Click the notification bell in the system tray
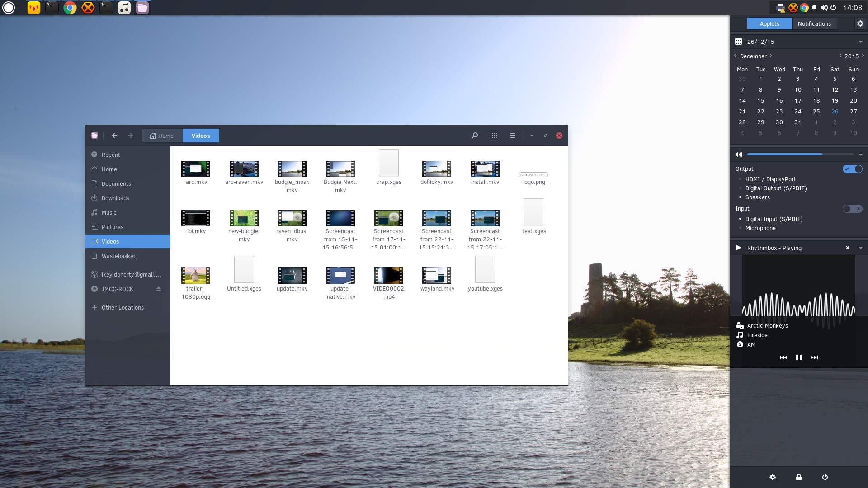This screenshot has width=868, height=488. pyautogui.click(x=814, y=8)
